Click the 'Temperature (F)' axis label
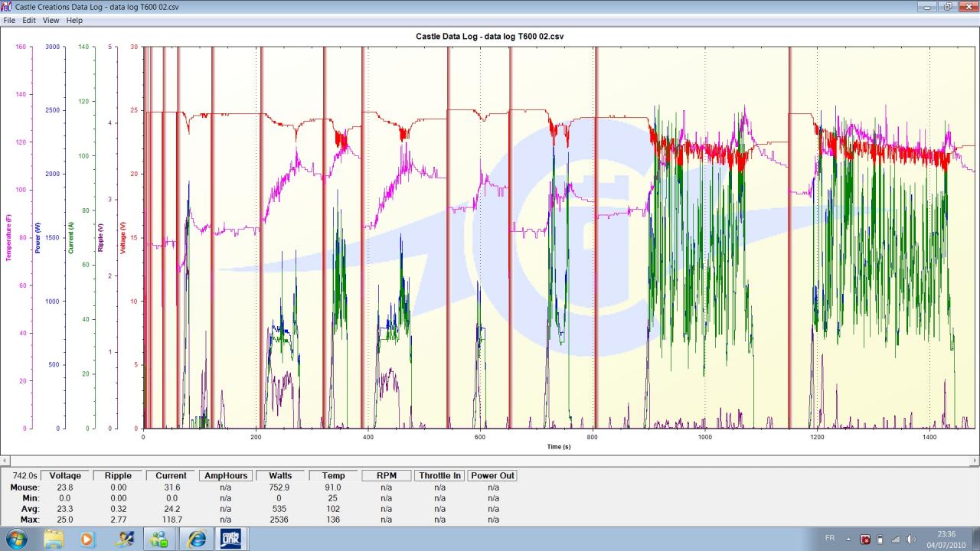 pyautogui.click(x=8, y=237)
